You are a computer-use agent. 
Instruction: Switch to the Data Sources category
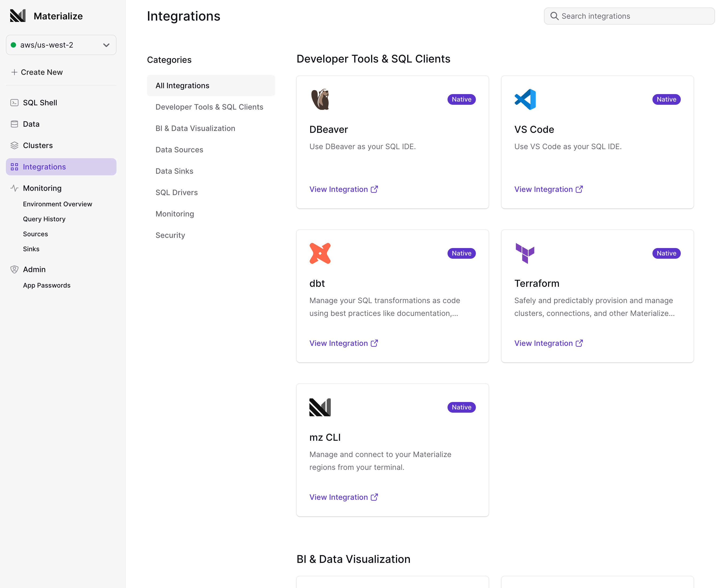click(x=179, y=149)
